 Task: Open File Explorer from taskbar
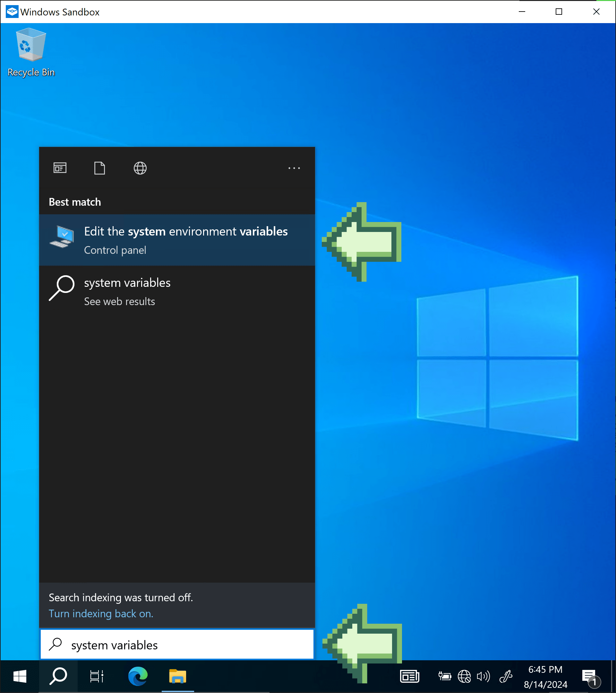point(178,677)
